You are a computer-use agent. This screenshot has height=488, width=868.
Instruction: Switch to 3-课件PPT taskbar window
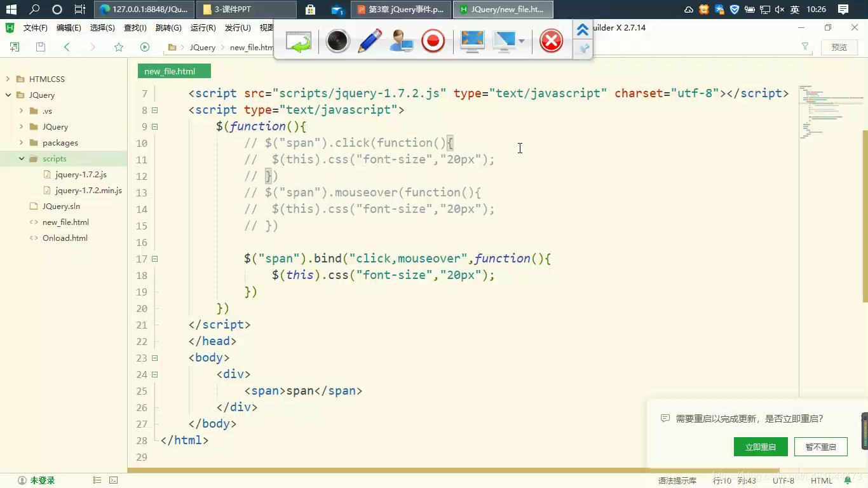tap(246, 10)
